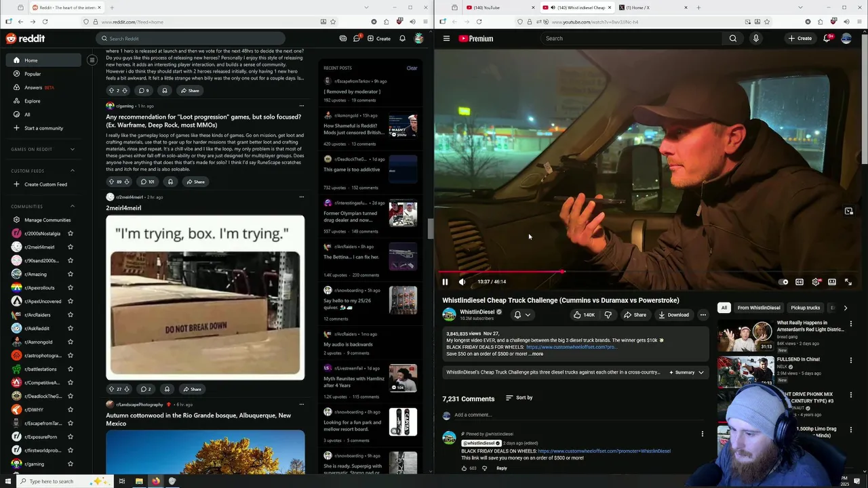Open options menu on r/gaming post
The height and width of the screenshot is (488, 868).
point(302,106)
